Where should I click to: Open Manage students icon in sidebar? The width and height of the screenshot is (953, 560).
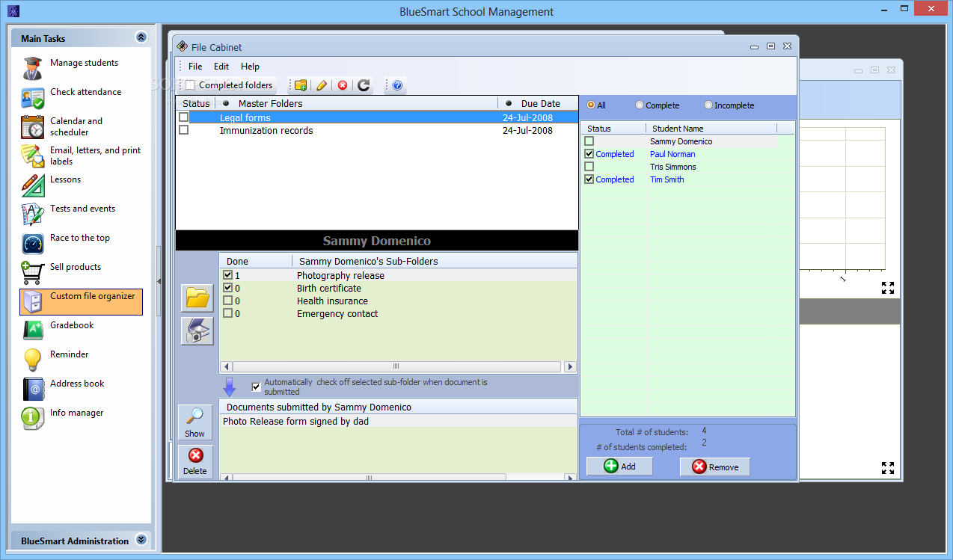(32, 69)
